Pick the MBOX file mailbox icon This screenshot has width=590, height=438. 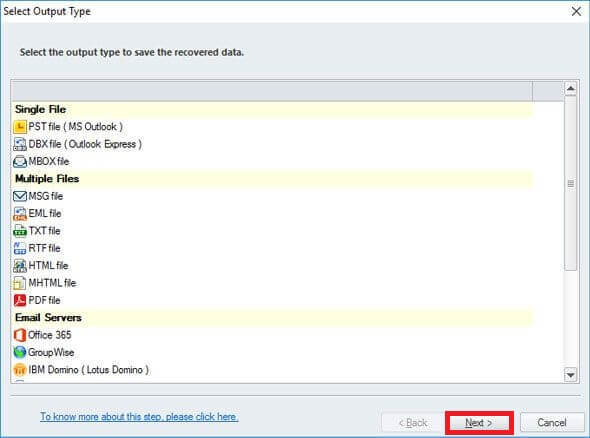(x=20, y=161)
